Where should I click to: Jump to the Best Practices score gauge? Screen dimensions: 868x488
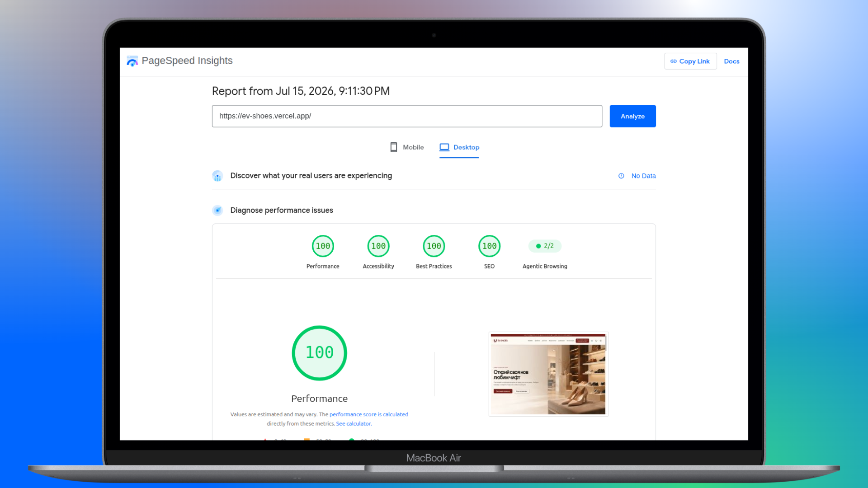pos(434,246)
